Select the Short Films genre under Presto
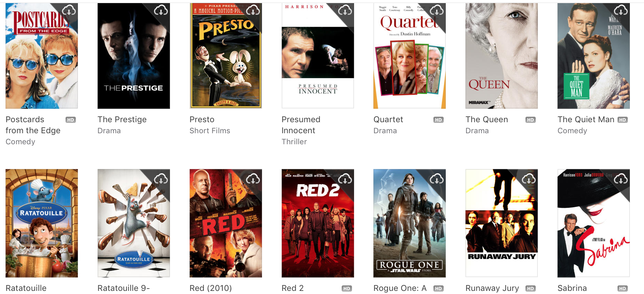 click(210, 131)
